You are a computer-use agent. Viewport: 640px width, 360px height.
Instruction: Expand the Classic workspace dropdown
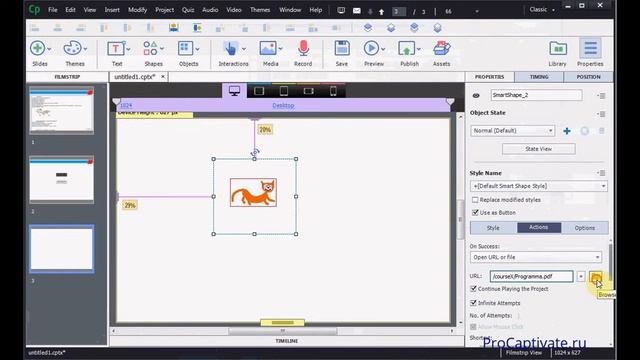pyautogui.click(x=553, y=10)
